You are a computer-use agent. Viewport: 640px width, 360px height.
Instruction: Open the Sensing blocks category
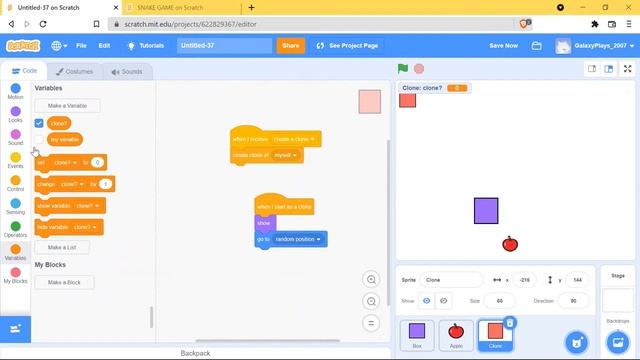click(x=16, y=207)
